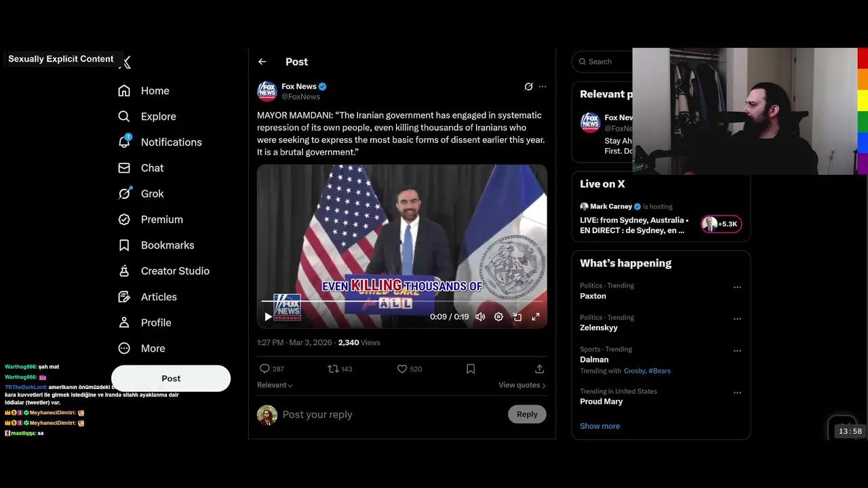Open Bookmarks in the sidebar
Viewport: 868px width, 488px height.
pyautogui.click(x=156, y=245)
